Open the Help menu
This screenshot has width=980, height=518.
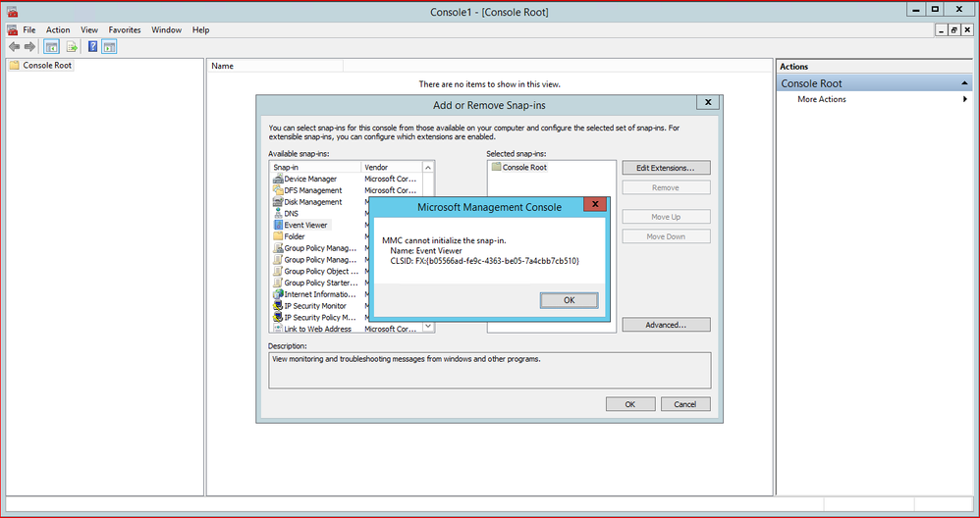(x=200, y=30)
